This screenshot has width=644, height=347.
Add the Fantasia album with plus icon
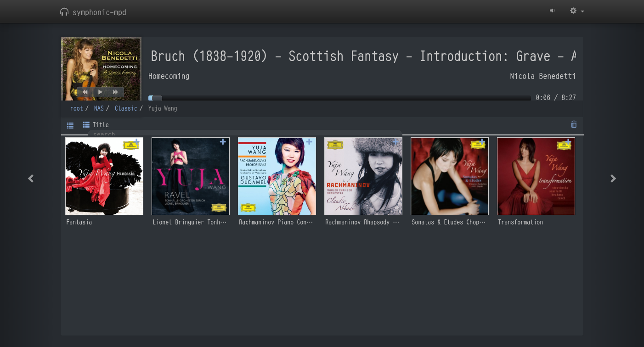[x=136, y=142]
